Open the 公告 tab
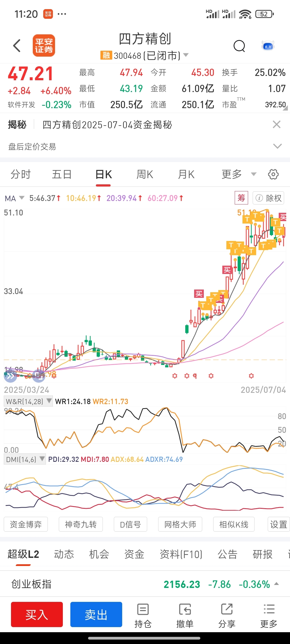The height and width of the screenshot is (644, 290). pos(227,554)
